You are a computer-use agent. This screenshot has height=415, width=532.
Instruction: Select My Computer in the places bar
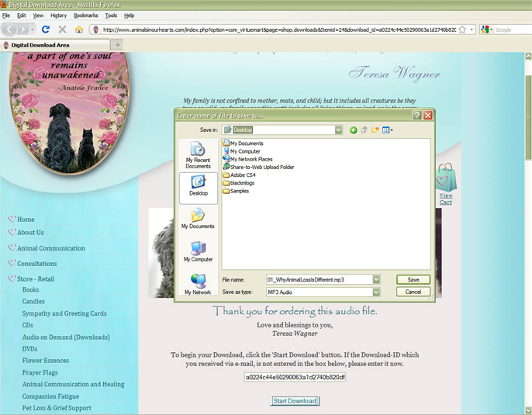[198, 251]
